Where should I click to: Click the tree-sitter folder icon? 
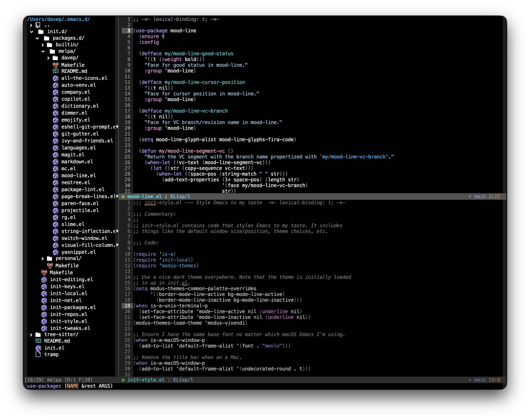pyautogui.click(x=38, y=335)
